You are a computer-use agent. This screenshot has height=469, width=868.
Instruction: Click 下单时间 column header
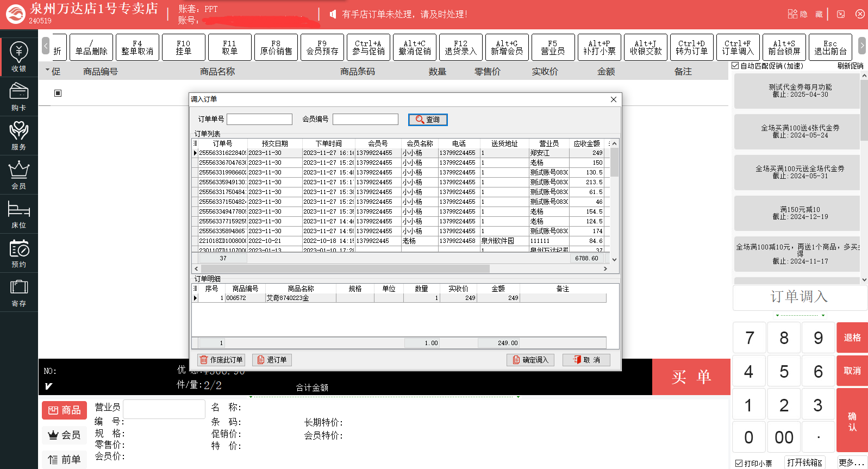[x=328, y=143]
